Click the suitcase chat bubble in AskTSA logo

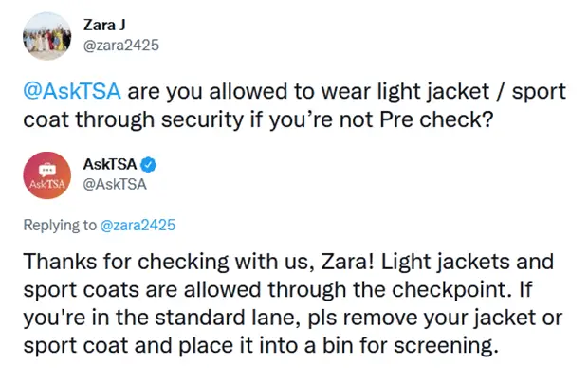click(x=47, y=170)
